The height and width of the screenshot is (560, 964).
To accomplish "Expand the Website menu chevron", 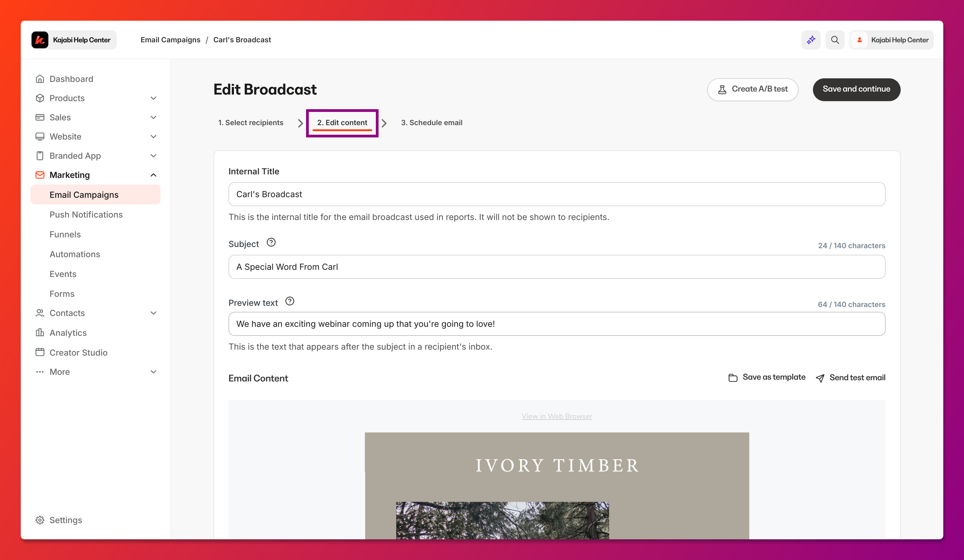I will (x=153, y=137).
